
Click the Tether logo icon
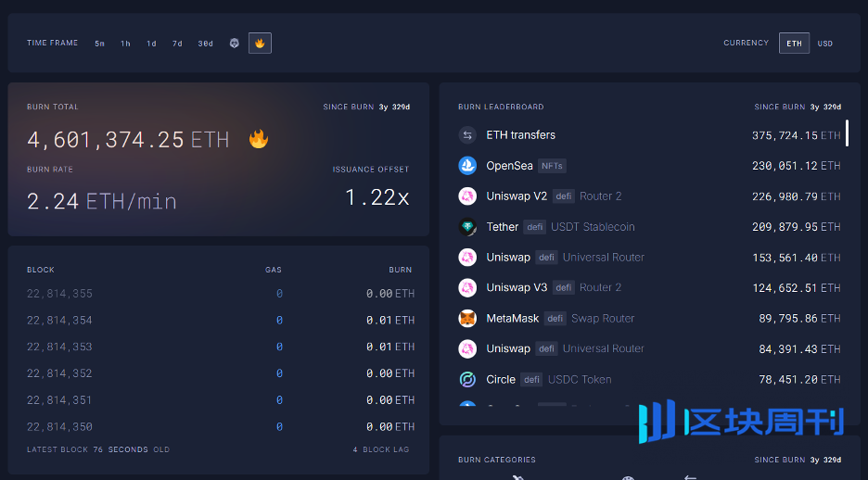(467, 227)
